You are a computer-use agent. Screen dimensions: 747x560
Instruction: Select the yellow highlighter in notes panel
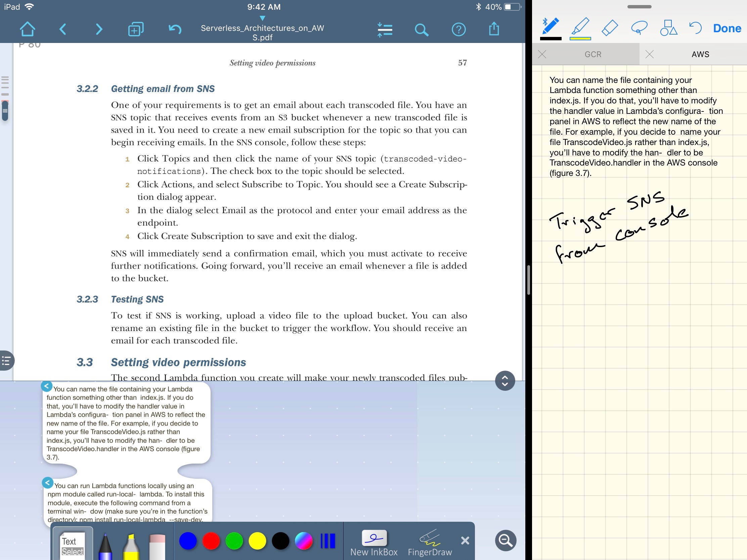click(x=580, y=28)
